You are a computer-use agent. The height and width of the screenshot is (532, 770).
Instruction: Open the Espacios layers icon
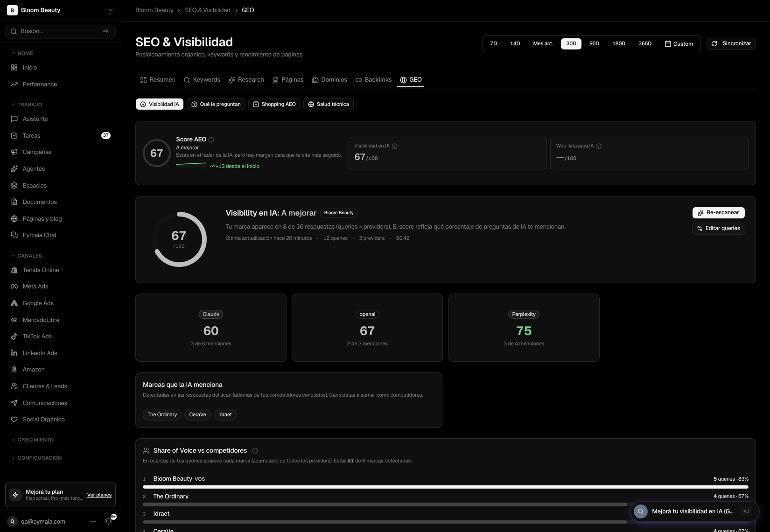14,186
